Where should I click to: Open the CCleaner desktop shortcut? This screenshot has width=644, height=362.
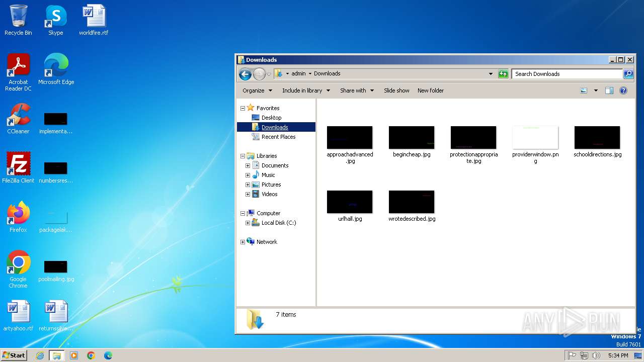tap(18, 119)
